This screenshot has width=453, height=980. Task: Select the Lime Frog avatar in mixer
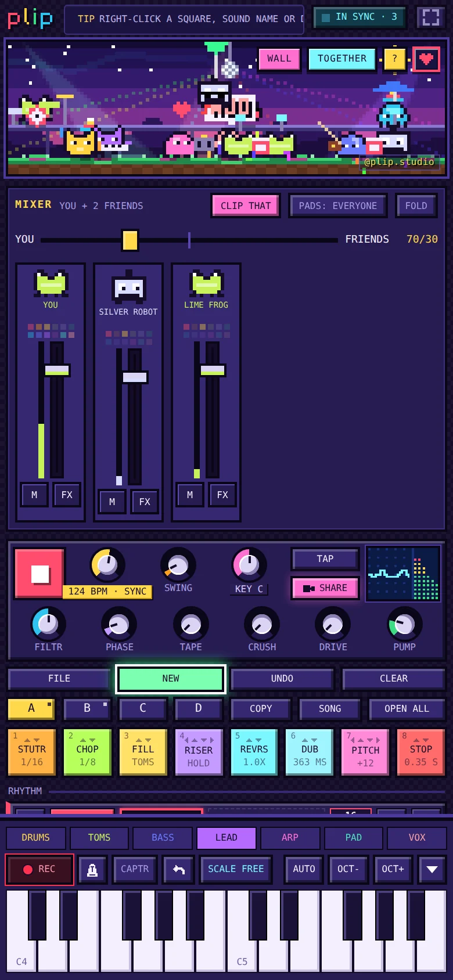[206, 283]
